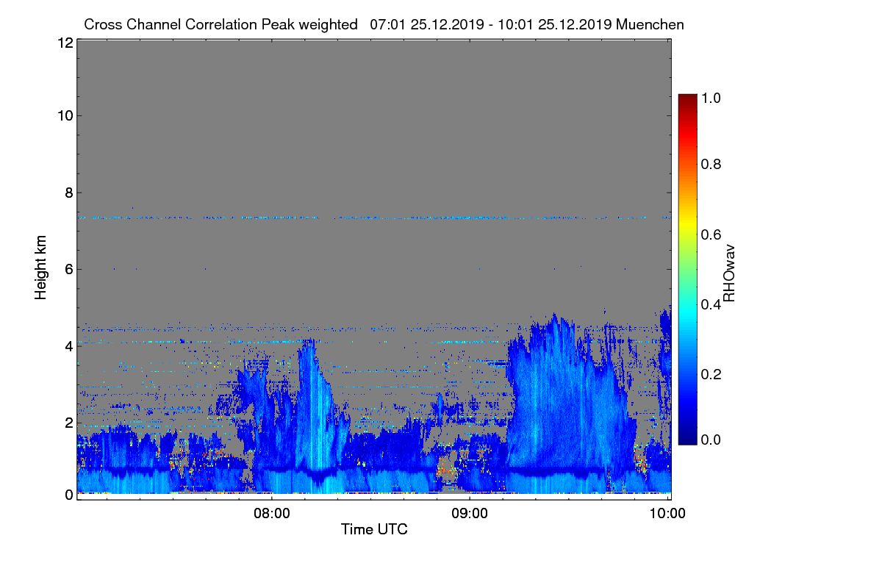Click the location label "Muenchen" in the title
Viewport: 882px width, 588px height.
click(x=650, y=24)
